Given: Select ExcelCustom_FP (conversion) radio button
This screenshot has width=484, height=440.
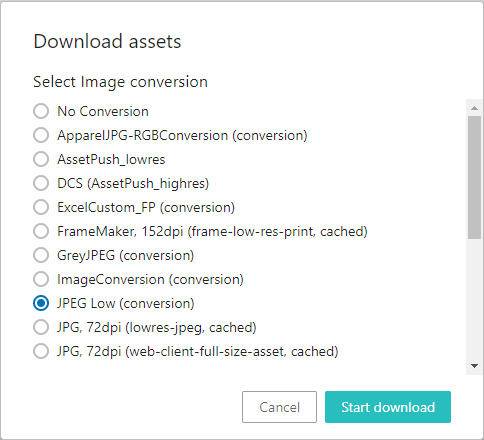Looking at the screenshot, I should coord(41,207).
